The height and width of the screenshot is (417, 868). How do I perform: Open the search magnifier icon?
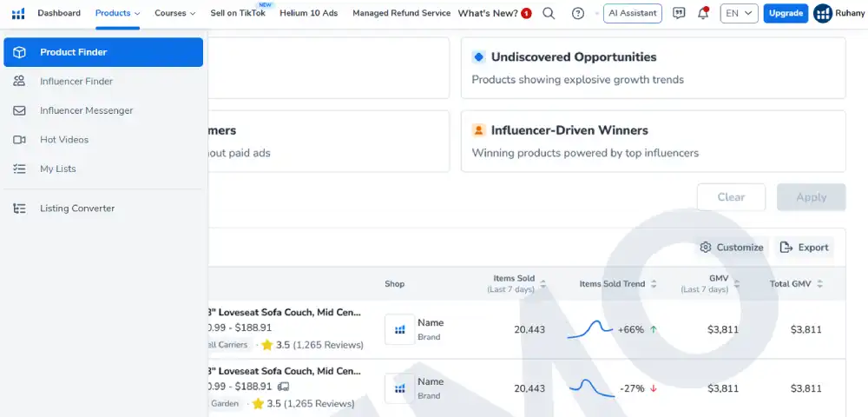pos(549,13)
